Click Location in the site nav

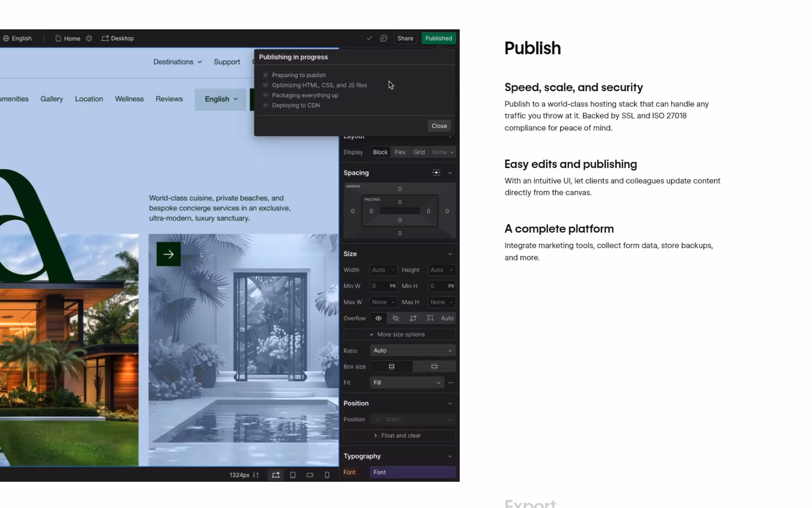(89, 99)
